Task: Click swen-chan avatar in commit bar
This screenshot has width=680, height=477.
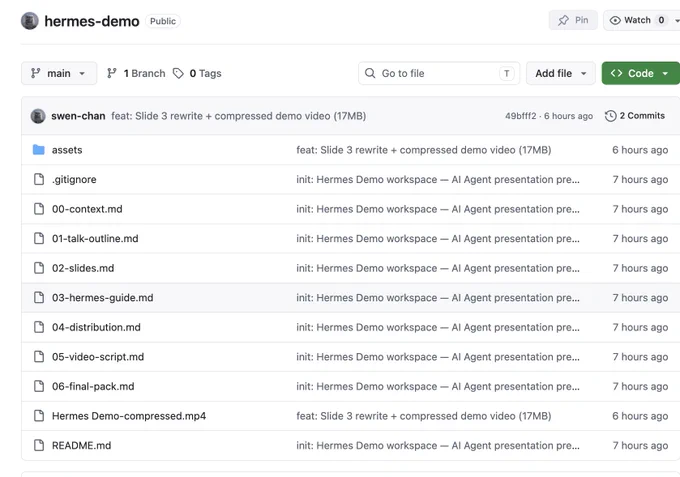Action: 38,116
